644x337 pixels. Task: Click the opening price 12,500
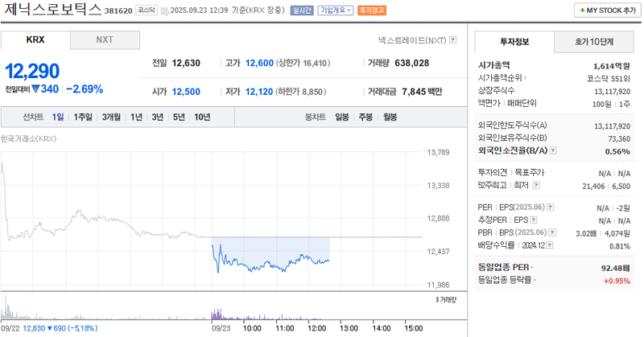click(186, 92)
